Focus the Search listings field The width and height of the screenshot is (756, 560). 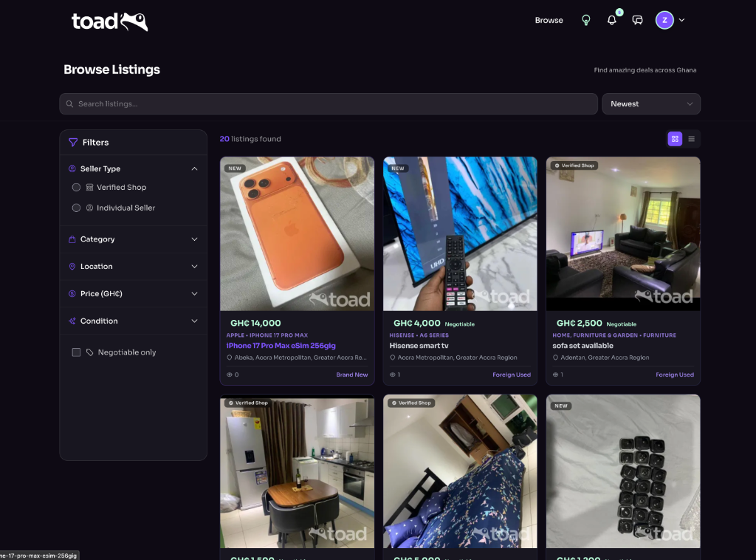329,103
